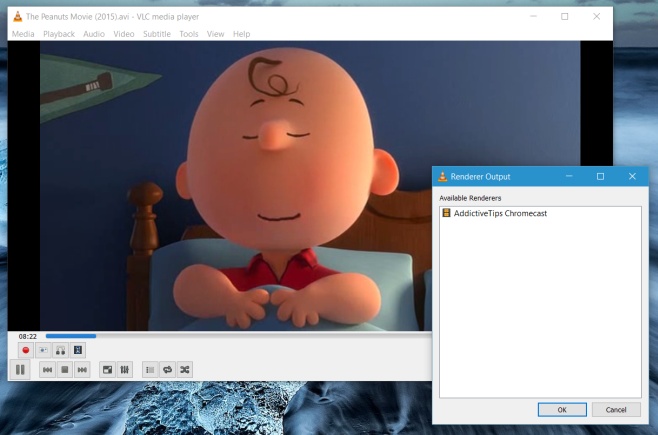Click VLC cone icon in Renderer Output title
Image resolution: width=658 pixels, height=435 pixels.
click(442, 177)
